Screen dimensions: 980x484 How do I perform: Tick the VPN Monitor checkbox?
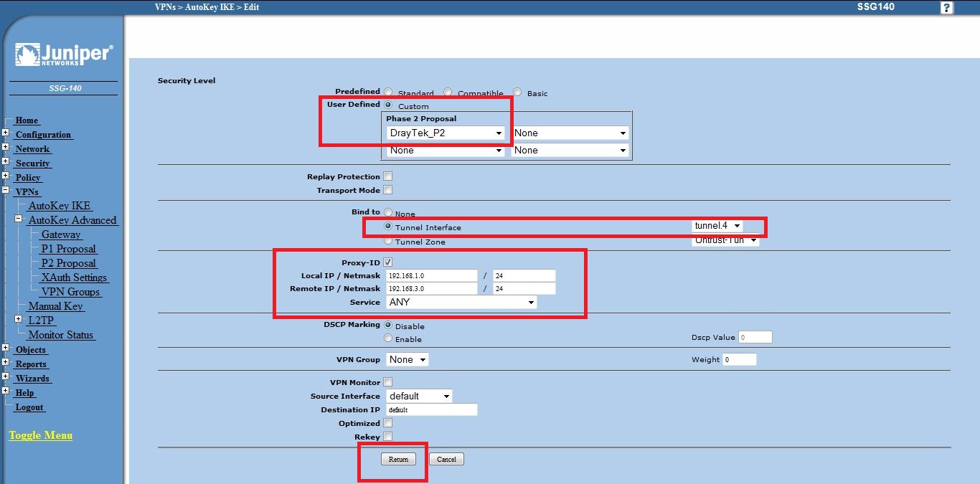click(388, 382)
